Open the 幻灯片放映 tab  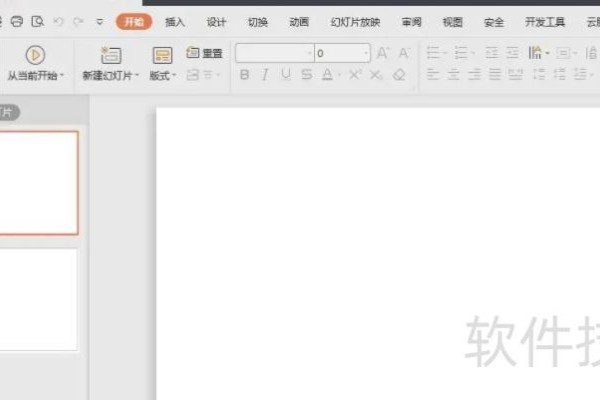tap(355, 22)
